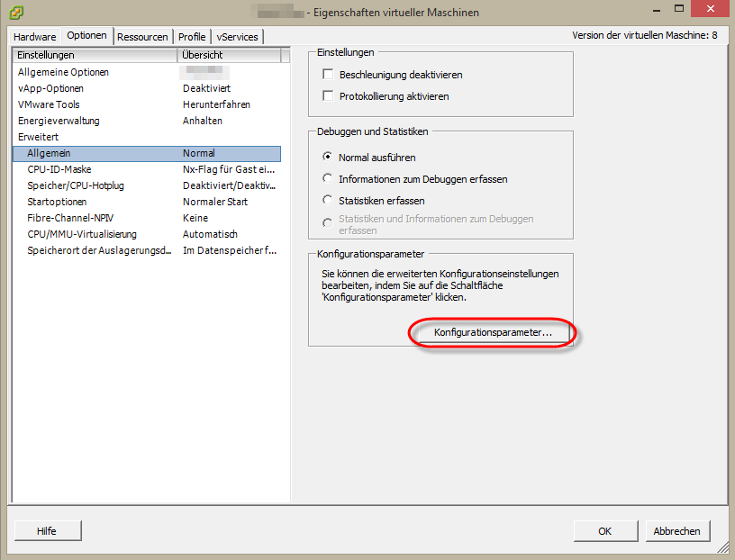Click the Hilfe button
Viewport: 735px width, 560px height.
47,530
